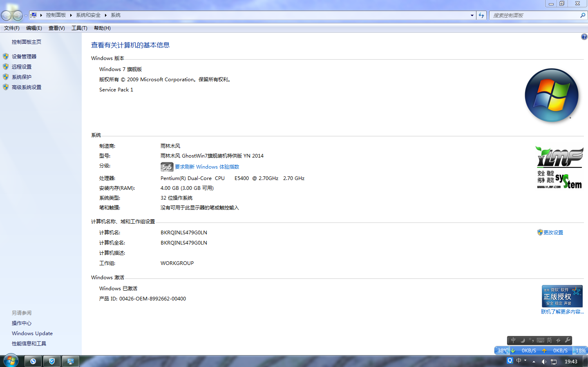Click the 系统 breadcrumb in address bar

(x=116, y=15)
